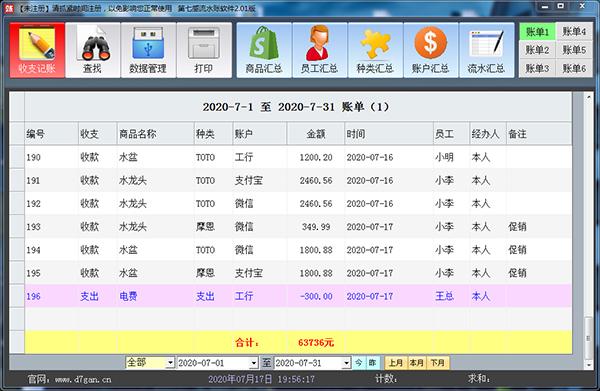The width and height of the screenshot is (600, 391).
Task: Select the 账单6 tab
Action: coord(574,68)
